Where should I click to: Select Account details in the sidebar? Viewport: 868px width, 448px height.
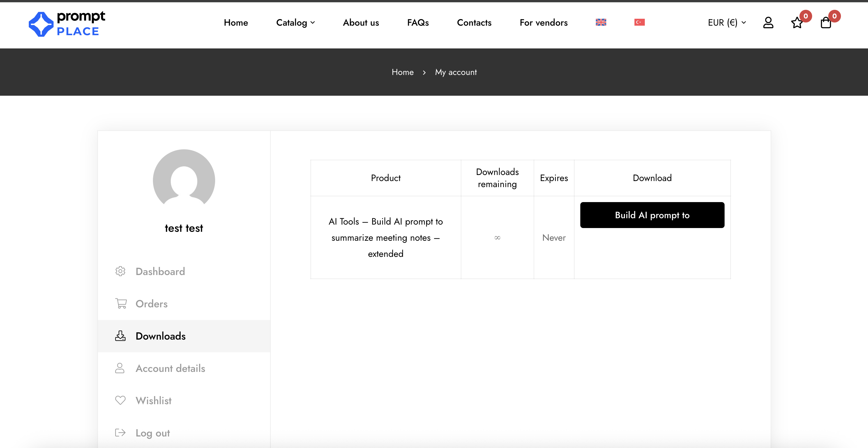(184, 368)
